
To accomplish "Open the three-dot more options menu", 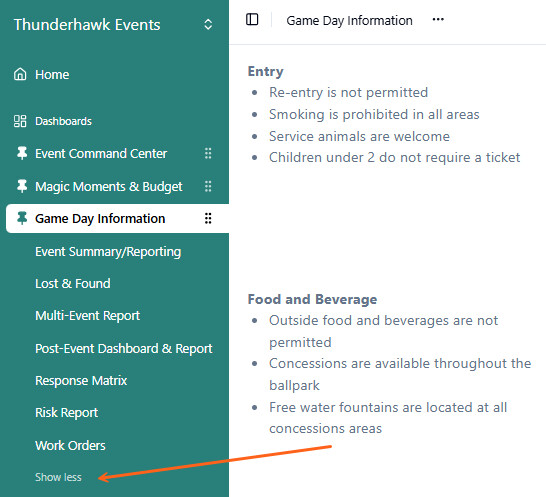I will [x=438, y=20].
